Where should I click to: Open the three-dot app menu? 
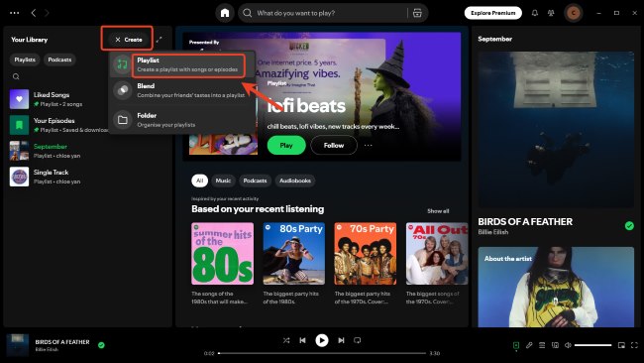pos(15,13)
